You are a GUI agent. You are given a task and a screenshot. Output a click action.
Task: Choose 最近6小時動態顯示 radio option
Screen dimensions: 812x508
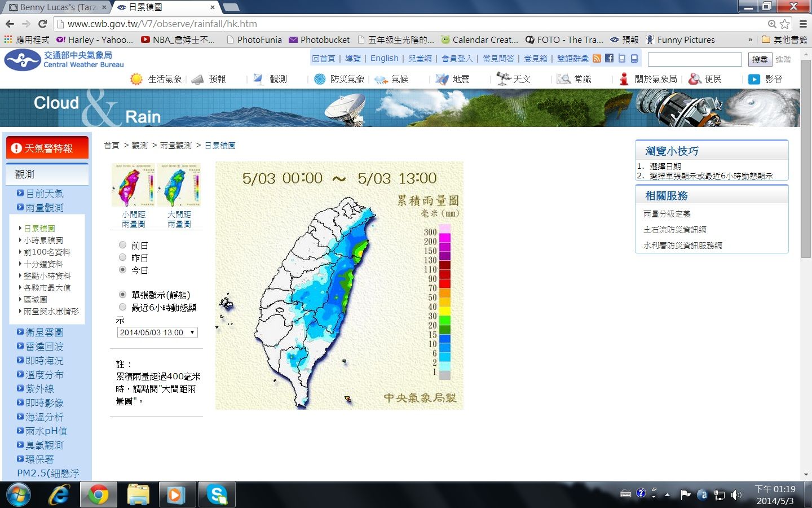point(122,307)
